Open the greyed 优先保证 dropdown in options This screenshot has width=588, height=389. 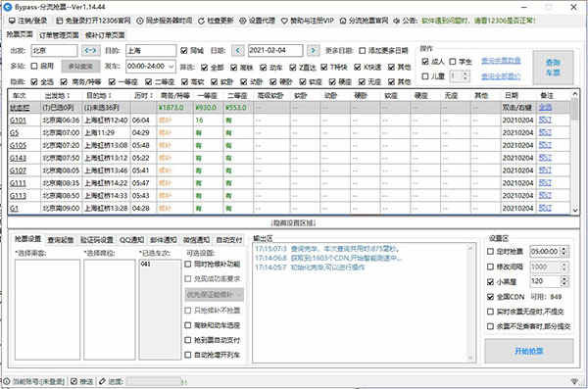pyautogui.click(x=214, y=295)
